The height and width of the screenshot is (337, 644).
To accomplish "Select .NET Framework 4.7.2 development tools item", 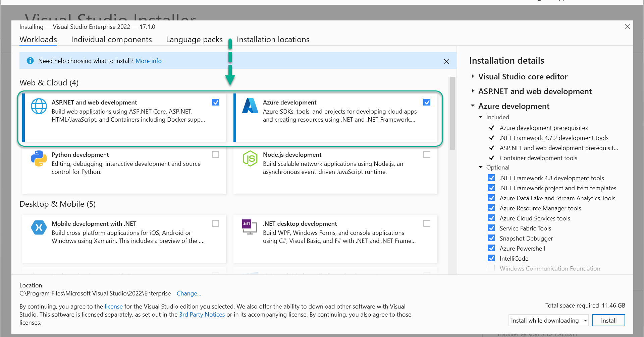I will coord(554,138).
